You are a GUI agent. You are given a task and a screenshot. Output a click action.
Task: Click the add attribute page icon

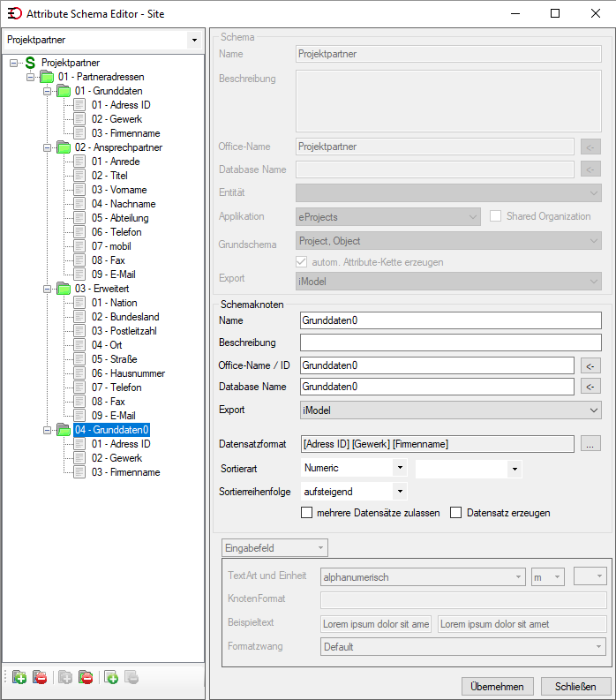tap(111, 677)
